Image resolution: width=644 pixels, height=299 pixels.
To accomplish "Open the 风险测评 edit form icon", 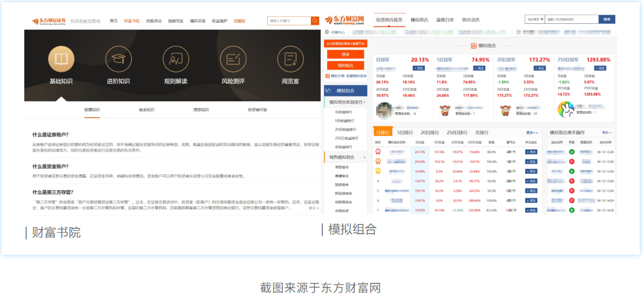I will click(233, 59).
